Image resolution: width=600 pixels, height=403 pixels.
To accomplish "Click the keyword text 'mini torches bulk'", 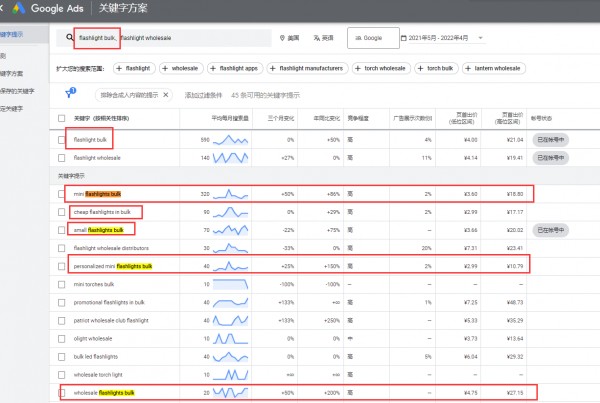I will click(x=94, y=284).
